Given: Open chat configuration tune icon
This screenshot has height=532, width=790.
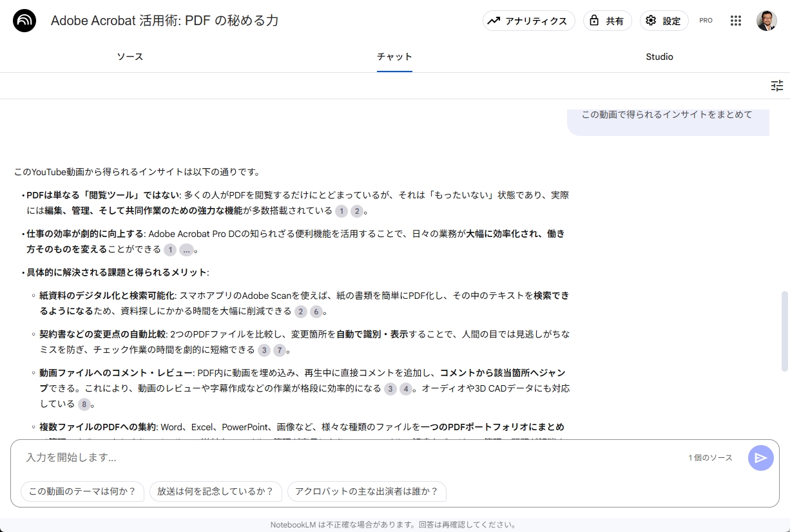Looking at the screenshot, I should pyautogui.click(x=777, y=86).
